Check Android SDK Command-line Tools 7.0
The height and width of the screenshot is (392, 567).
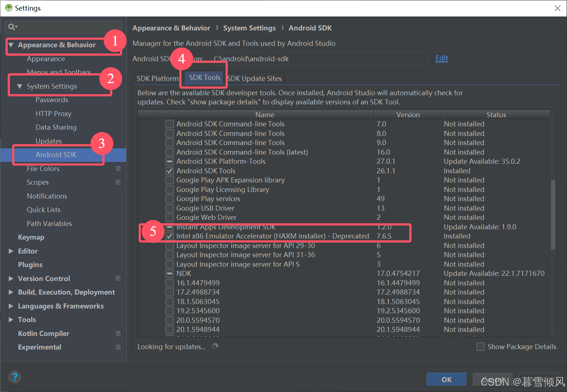[169, 124]
